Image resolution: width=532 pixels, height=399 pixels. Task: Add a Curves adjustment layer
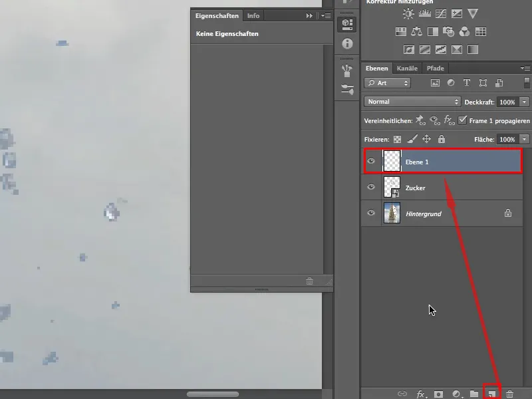(x=440, y=13)
